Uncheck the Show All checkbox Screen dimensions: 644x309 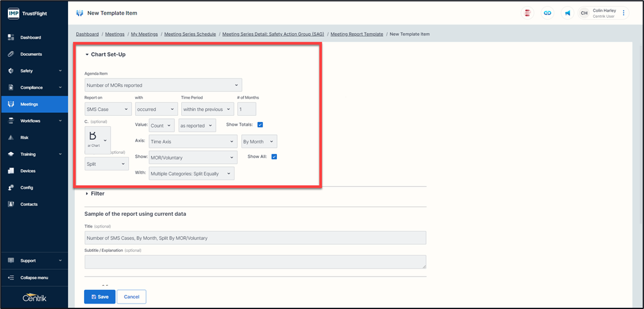[274, 157]
